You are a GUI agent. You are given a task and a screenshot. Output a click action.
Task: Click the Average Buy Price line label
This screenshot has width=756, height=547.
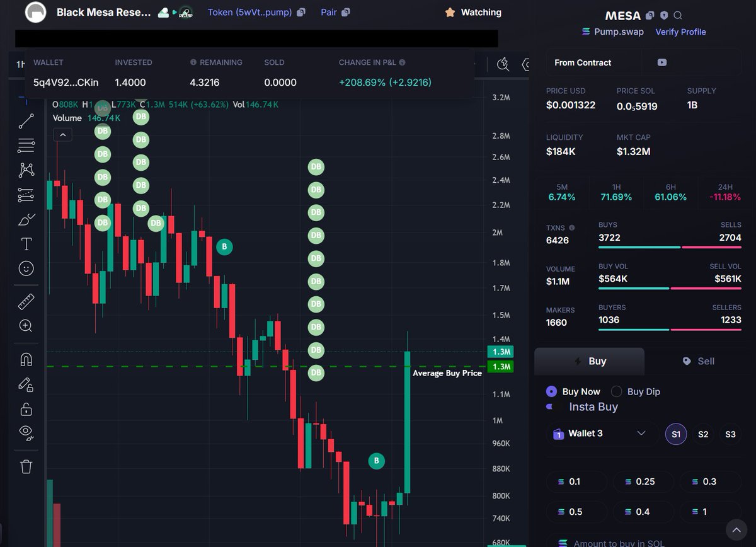click(x=447, y=373)
